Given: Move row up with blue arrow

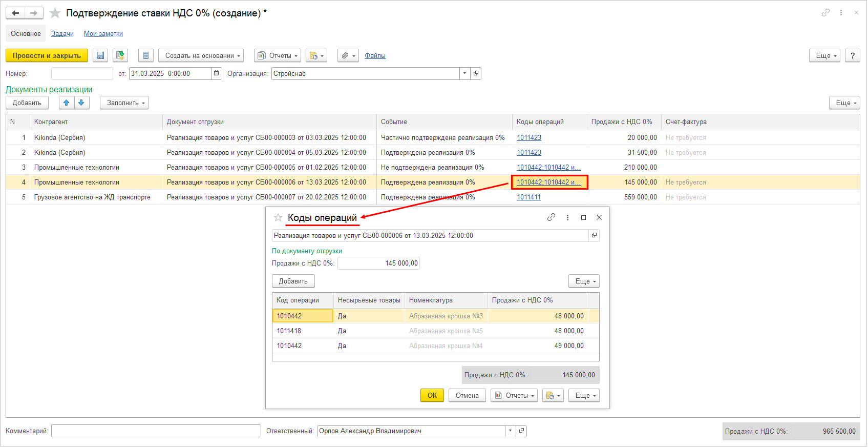Looking at the screenshot, I should tap(66, 103).
